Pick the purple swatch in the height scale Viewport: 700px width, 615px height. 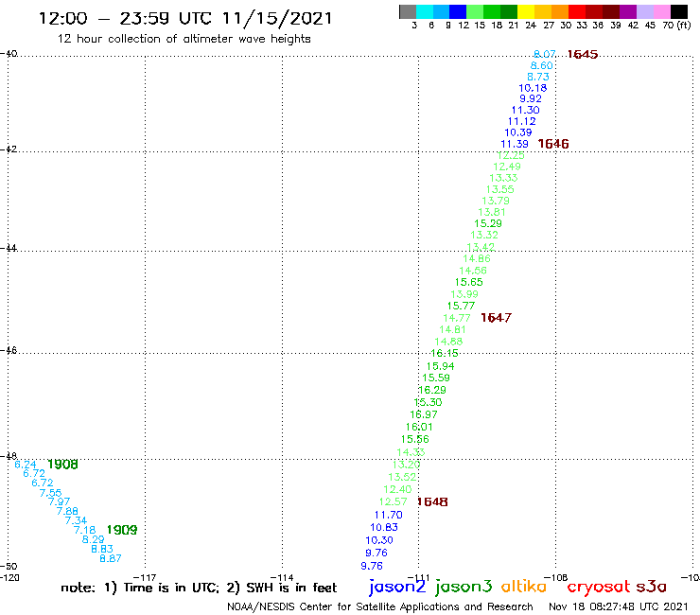[628, 11]
